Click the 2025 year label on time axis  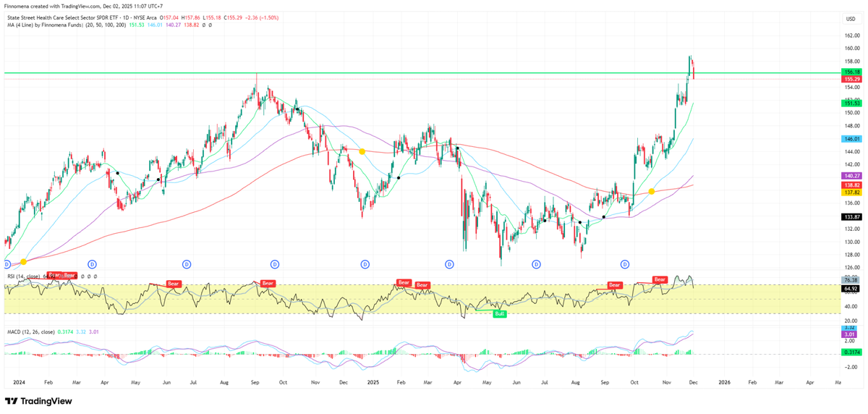[373, 380]
